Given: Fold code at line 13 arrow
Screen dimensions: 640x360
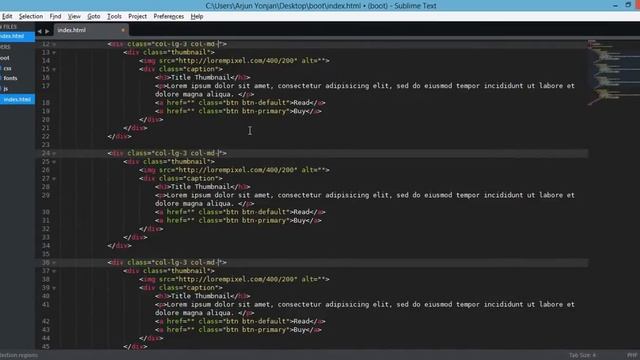Looking at the screenshot, I should click(x=54, y=53).
